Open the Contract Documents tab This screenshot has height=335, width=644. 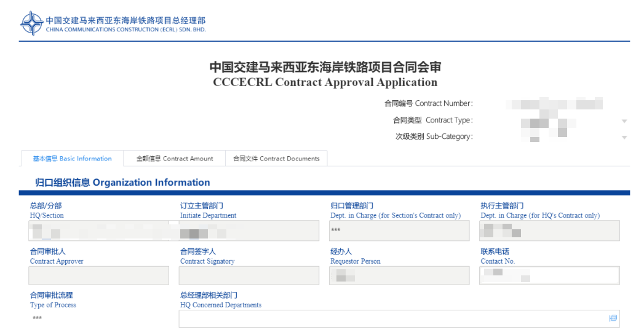click(276, 159)
